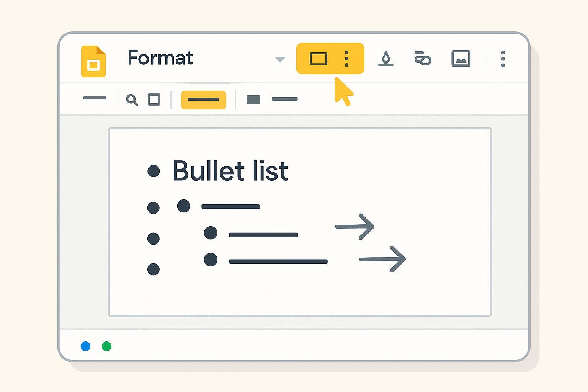Toggle the yellow highlighted line button
Image resolution: width=588 pixels, height=392 pixels.
(203, 100)
